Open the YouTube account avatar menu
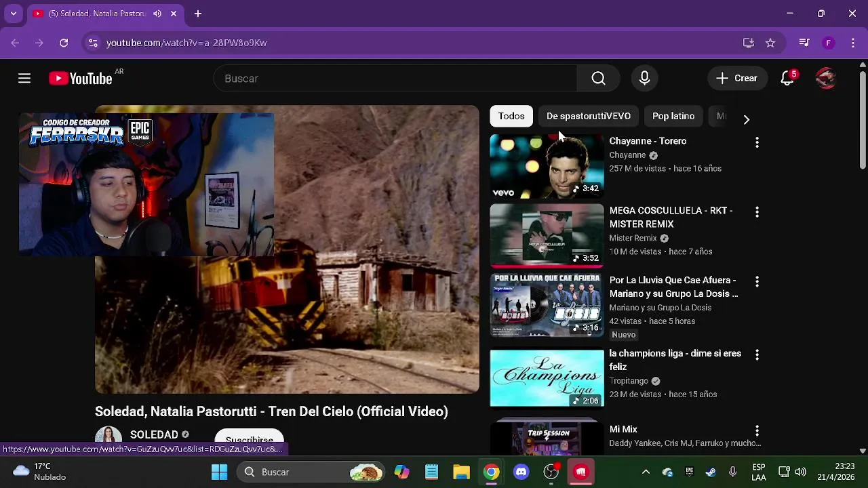The width and height of the screenshot is (868, 488). [825, 79]
